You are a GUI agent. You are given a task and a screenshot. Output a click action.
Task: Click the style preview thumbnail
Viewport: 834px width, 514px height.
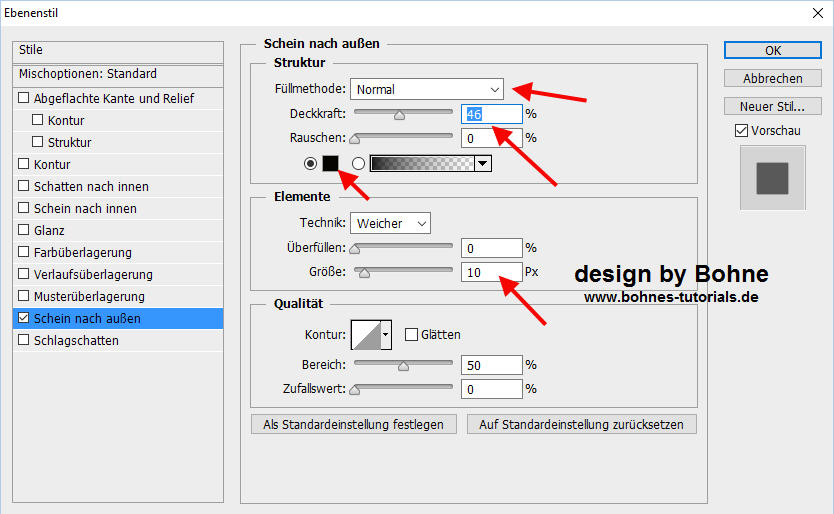click(772, 178)
